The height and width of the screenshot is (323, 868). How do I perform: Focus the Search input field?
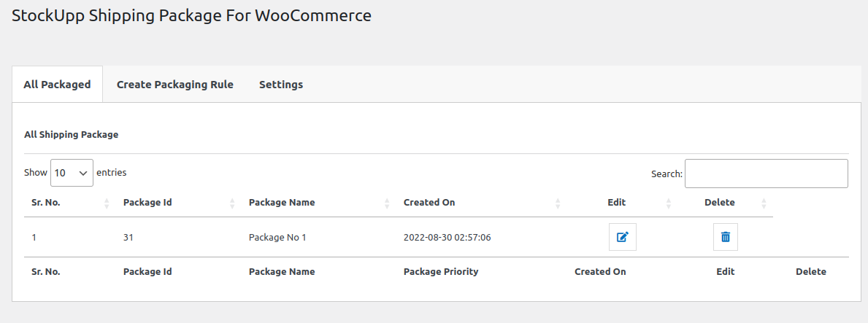[x=766, y=174]
